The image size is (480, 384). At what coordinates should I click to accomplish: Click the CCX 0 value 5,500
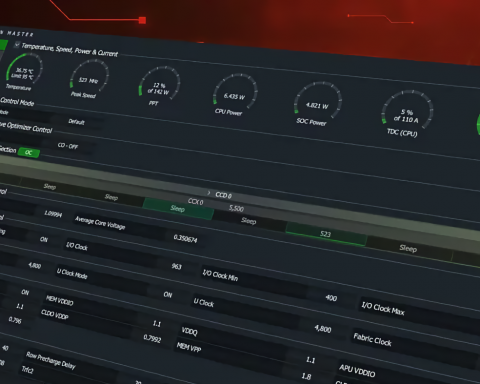click(236, 209)
